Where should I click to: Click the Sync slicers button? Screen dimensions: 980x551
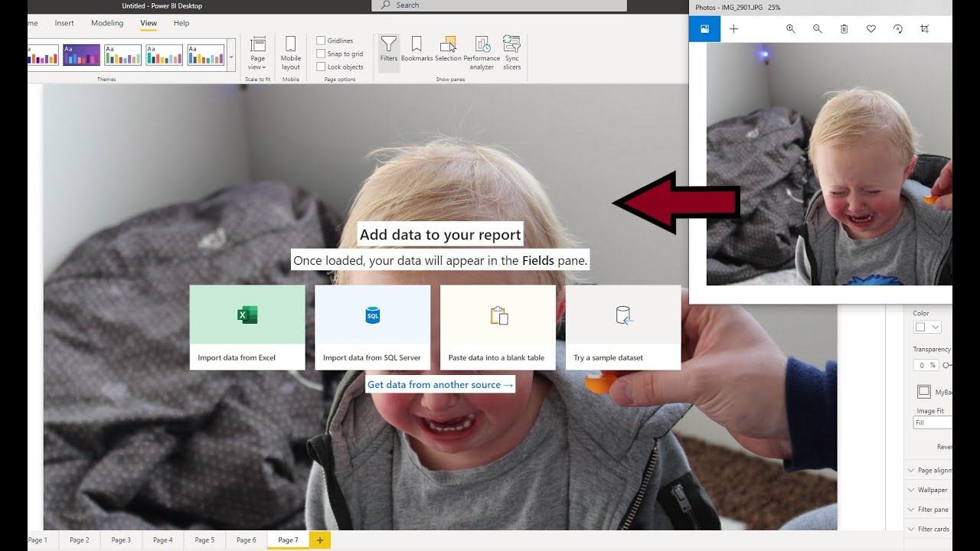click(512, 53)
